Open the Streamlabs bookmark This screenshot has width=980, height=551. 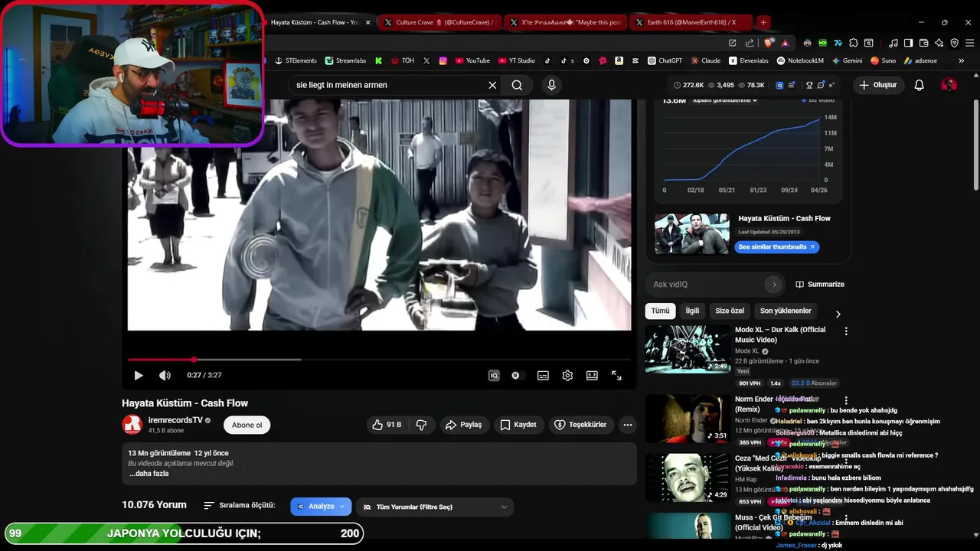point(345,60)
